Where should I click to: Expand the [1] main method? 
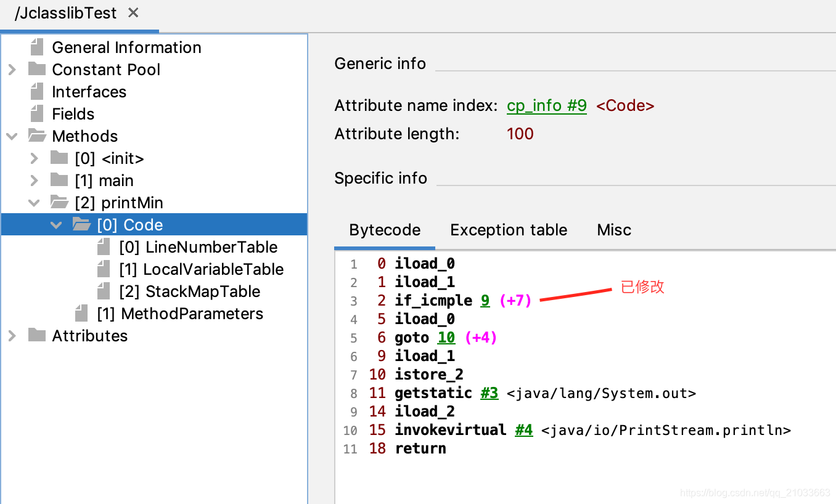tap(34, 181)
